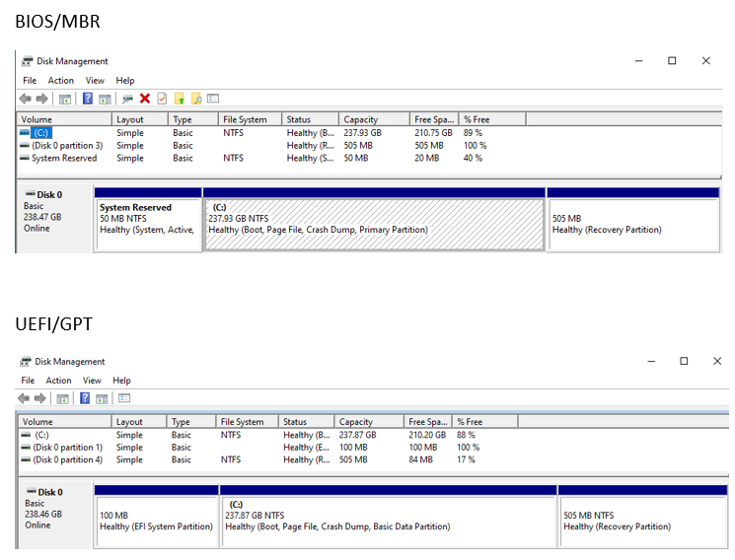Screen dimensions: 735x560
Task: Click Forward arrow in the UEFI/GPT window toolbar
Action: pos(41,398)
